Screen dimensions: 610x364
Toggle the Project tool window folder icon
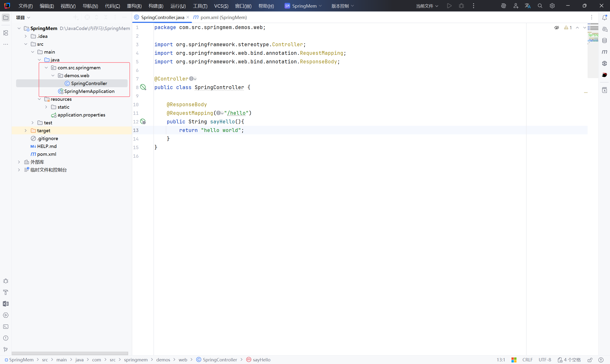[x=6, y=18]
